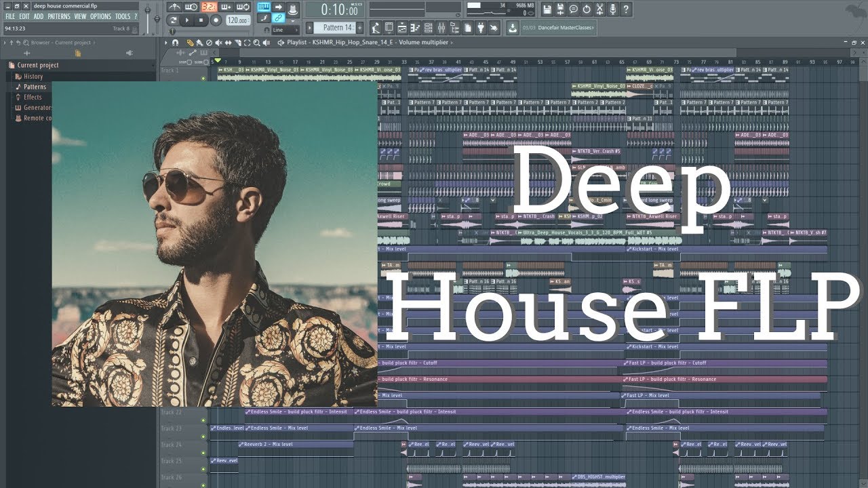The height and width of the screenshot is (488, 868).
Task: Open the VIEW menu
Action: (80, 16)
